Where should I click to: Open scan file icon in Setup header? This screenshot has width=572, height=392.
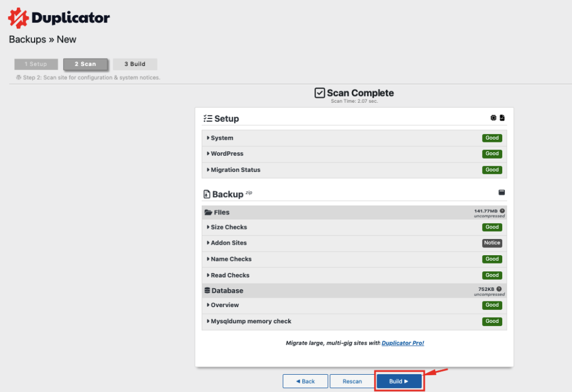502,118
